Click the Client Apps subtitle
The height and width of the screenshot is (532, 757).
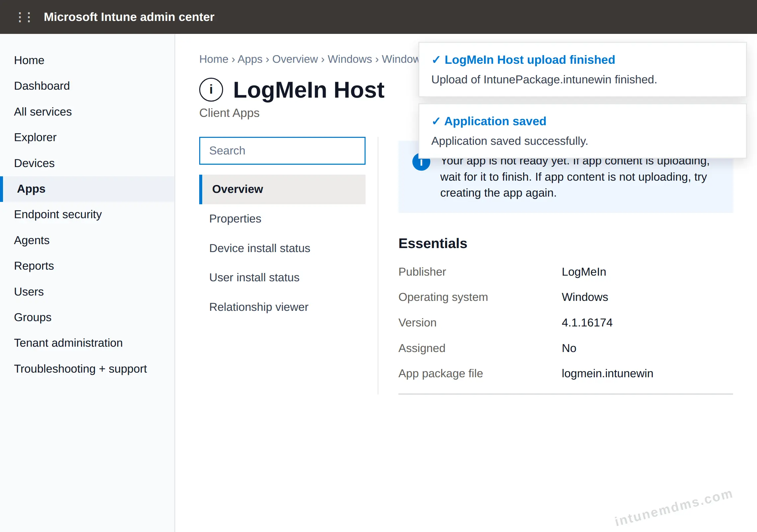229,113
